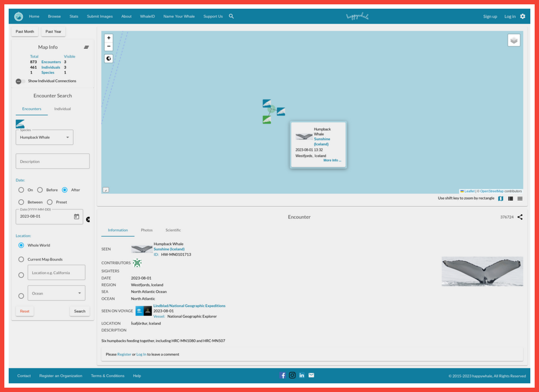Click the green whale marker on the map
This screenshot has height=392, width=539.
(x=267, y=120)
